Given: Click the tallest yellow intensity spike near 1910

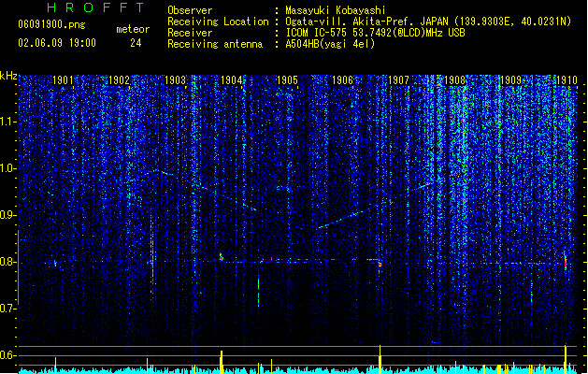Looking at the screenshot, I should (x=566, y=359).
